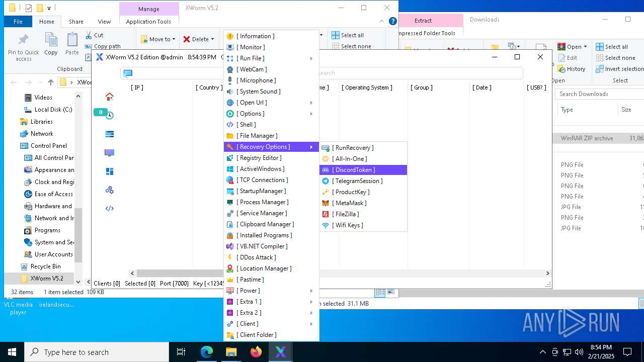644x362 pixels.
Task: Click XWorm horizontal scrollbar right arrow
Action: point(548,274)
